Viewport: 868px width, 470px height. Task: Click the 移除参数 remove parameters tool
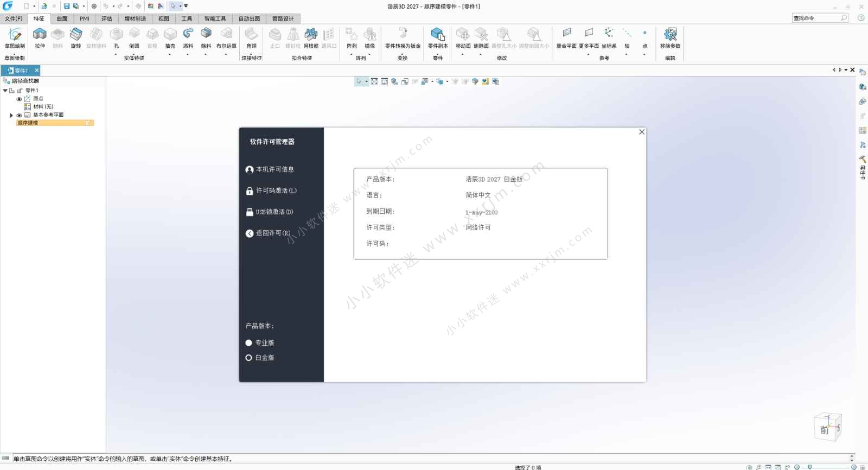(x=670, y=37)
